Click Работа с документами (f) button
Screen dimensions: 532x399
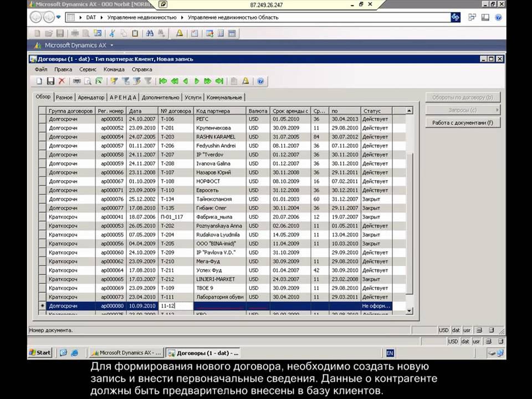point(463,122)
